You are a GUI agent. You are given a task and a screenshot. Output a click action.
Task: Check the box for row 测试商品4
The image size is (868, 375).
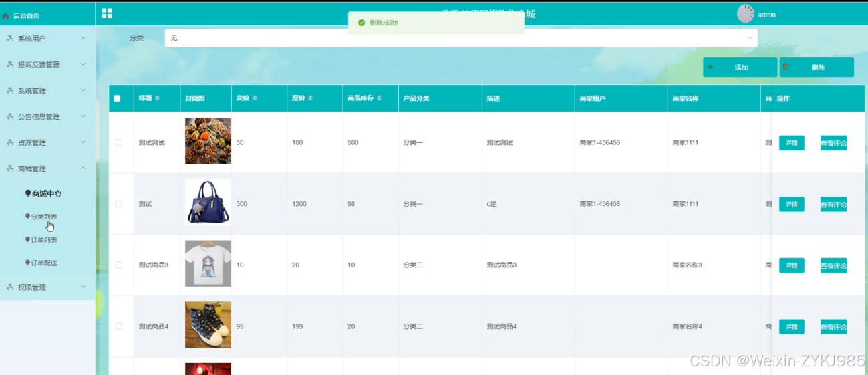tap(119, 326)
